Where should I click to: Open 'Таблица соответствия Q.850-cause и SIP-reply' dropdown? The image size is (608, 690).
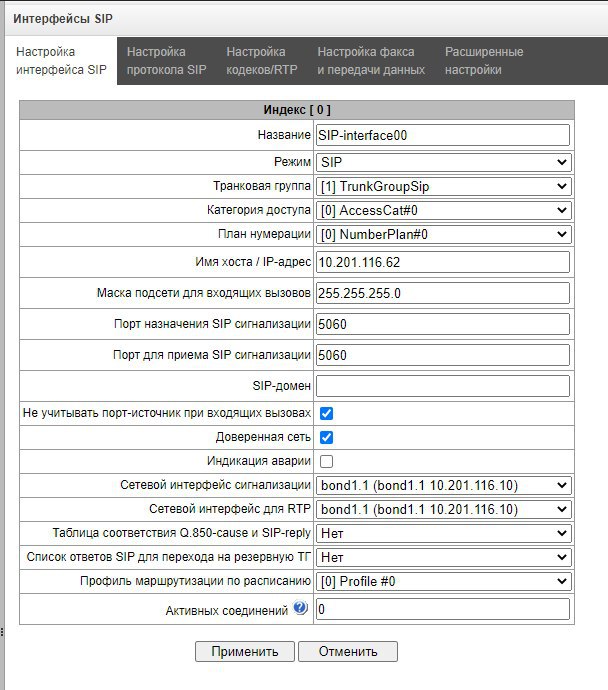pyautogui.click(x=443, y=533)
